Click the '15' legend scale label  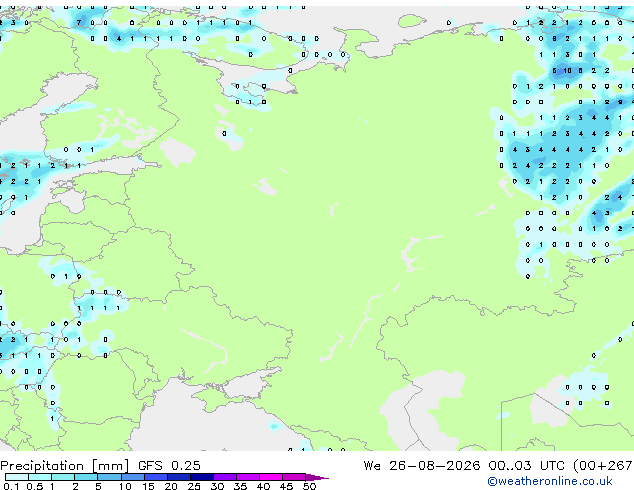[148, 486]
